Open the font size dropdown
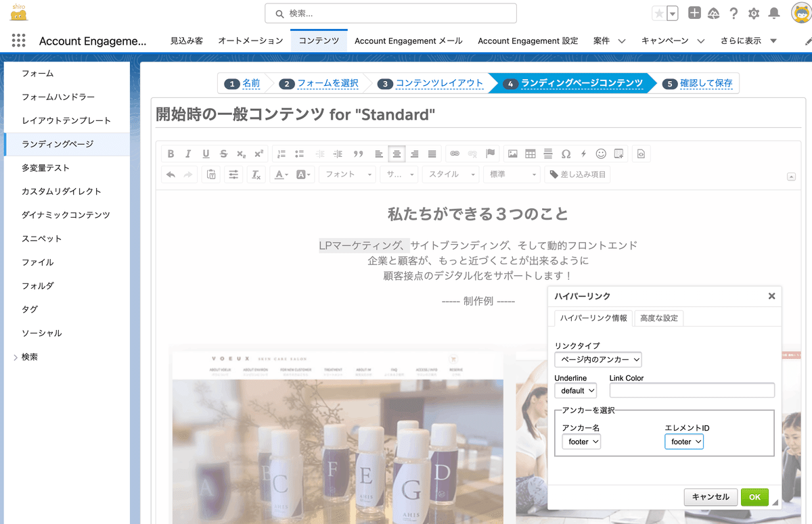This screenshot has height=524, width=812. (398, 174)
